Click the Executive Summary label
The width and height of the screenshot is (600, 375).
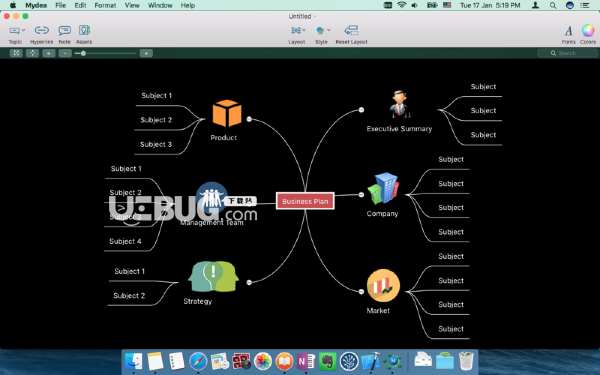pos(399,129)
